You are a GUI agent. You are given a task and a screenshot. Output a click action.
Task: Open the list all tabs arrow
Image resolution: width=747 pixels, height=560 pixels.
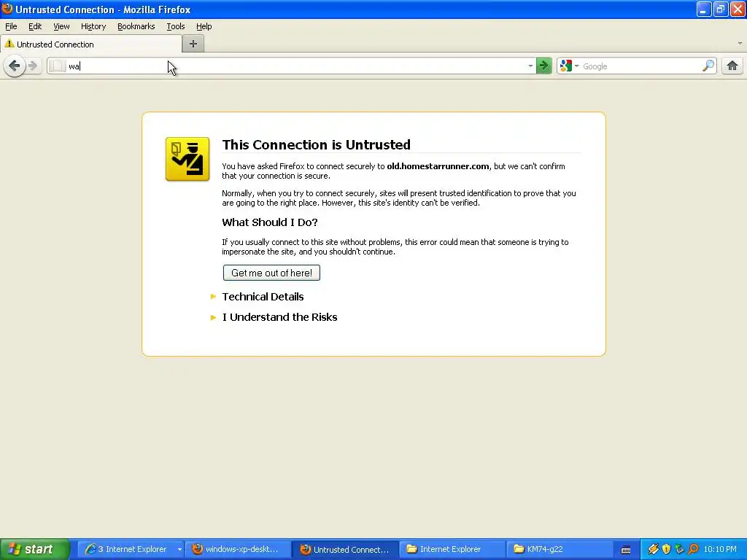(x=740, y=43)
